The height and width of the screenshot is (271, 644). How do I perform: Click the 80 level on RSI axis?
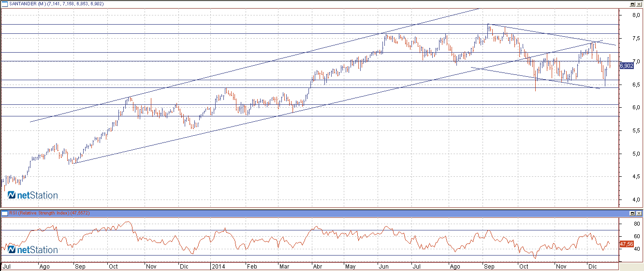(636, 224)
